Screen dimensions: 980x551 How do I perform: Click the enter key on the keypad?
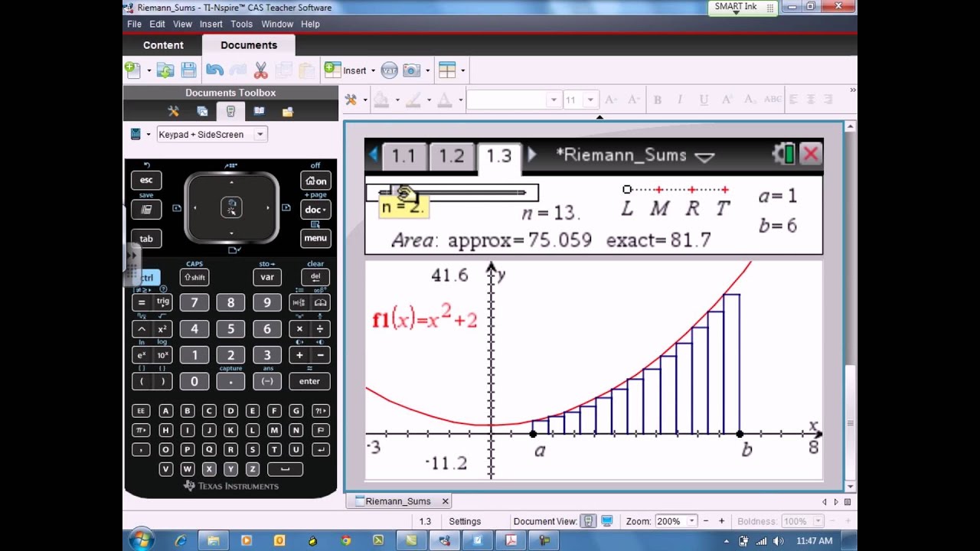pyautogui.click(x=309, y=381)
